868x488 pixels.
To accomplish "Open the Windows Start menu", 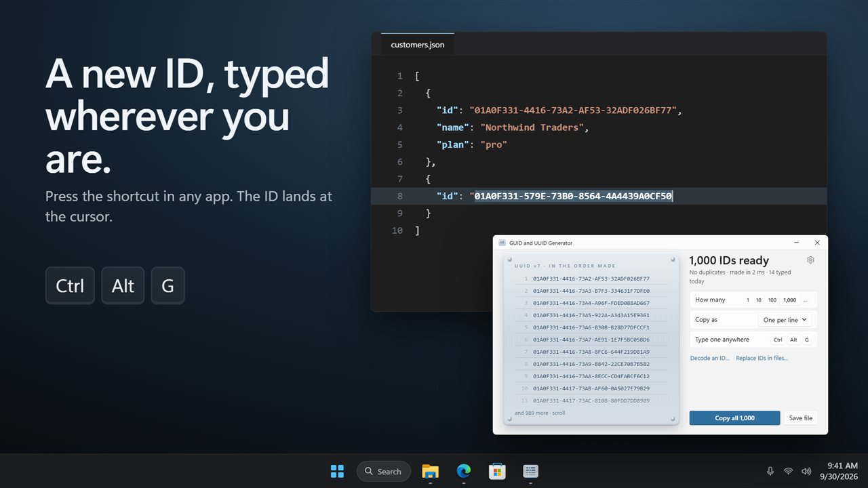I will (337, 471).
